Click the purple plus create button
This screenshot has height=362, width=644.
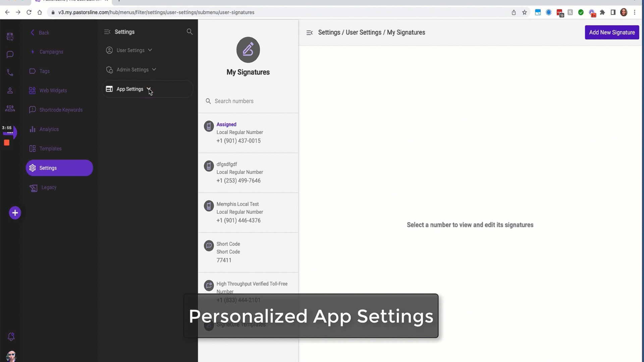tap(15, 213)
